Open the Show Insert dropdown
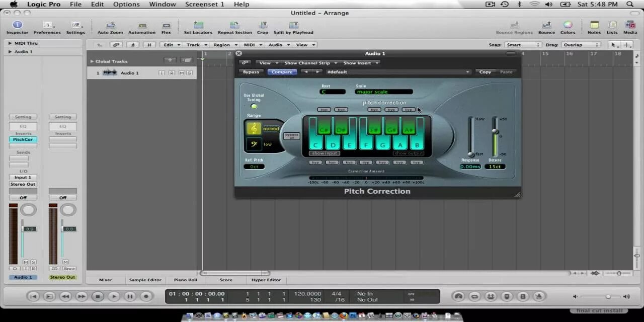The height and width of the screenshot is (322, 644). pos(360,63)
